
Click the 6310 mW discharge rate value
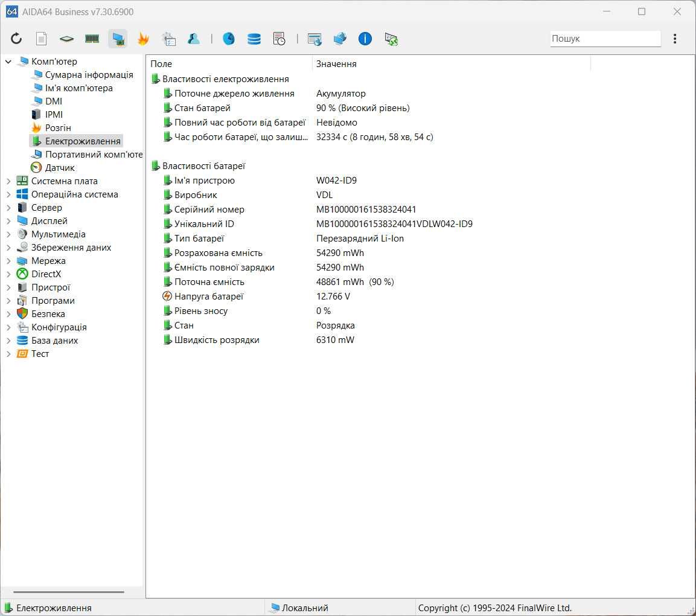click(335, 340)
